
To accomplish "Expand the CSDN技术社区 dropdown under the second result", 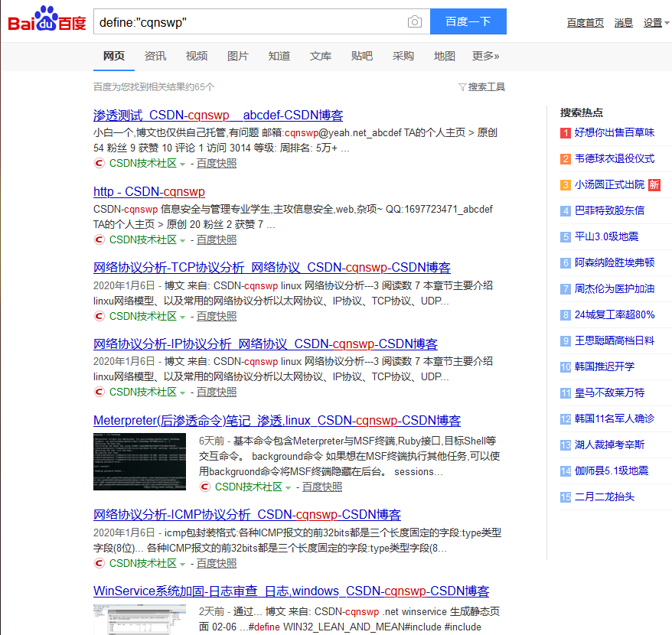I will point(183,239).
